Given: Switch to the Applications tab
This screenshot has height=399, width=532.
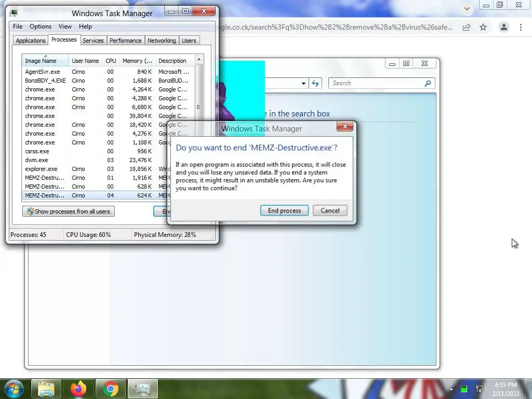Looking at the screenshot, I should point(31,41).
